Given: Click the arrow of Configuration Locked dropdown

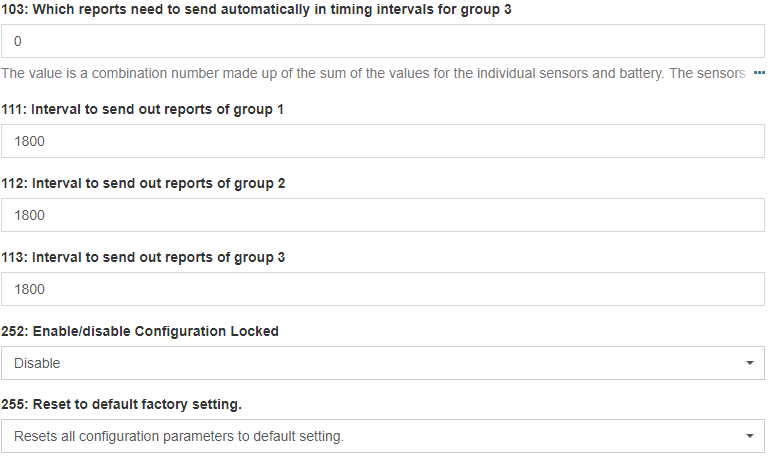Looking at the screenshot, I should click(x=750, y=363).
